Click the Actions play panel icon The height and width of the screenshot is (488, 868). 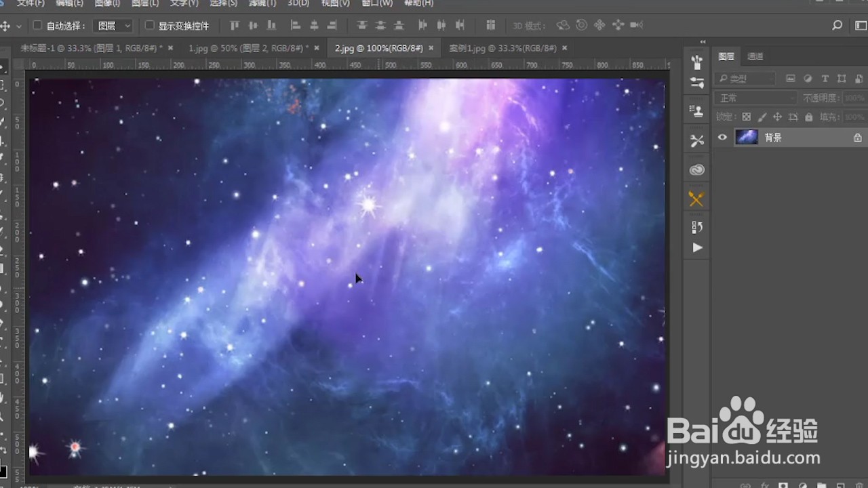(x=696, y=248)
